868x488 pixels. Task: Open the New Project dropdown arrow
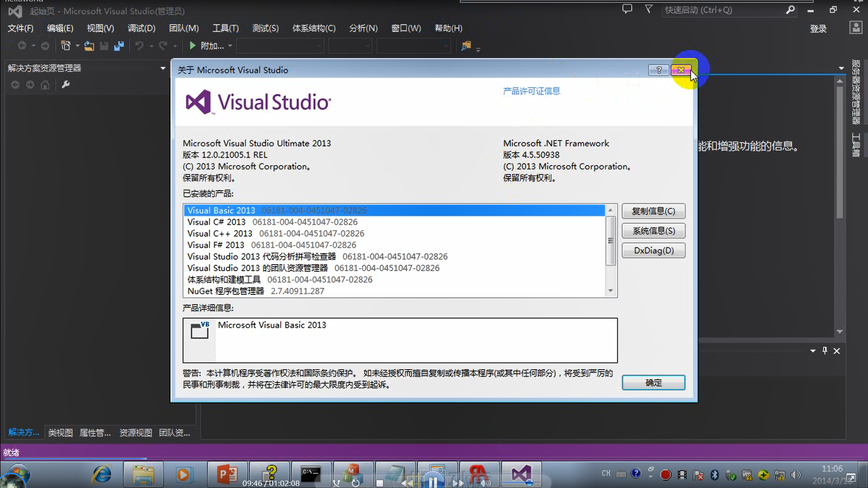77,46
